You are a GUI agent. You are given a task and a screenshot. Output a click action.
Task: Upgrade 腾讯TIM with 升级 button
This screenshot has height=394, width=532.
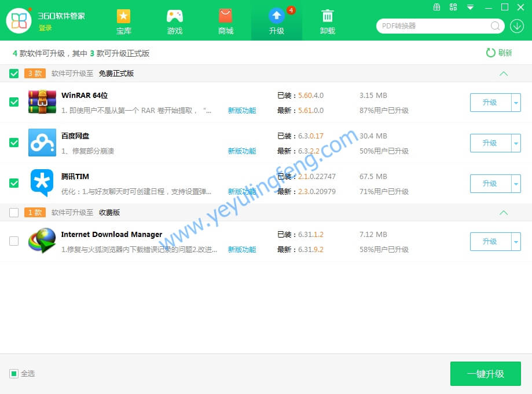coord(490,184)
